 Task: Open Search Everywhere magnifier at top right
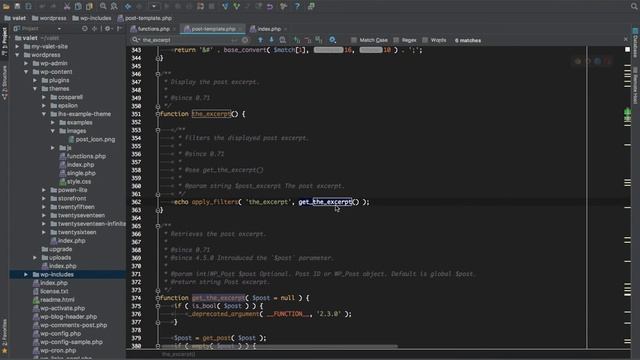(634, 6)
